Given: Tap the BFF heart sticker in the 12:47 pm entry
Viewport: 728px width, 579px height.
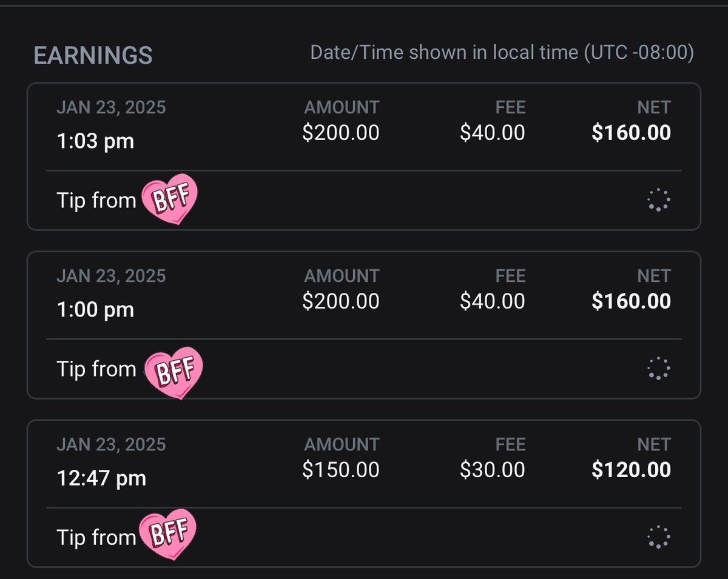Looking at the screenshot, I should tap(169, 534).
